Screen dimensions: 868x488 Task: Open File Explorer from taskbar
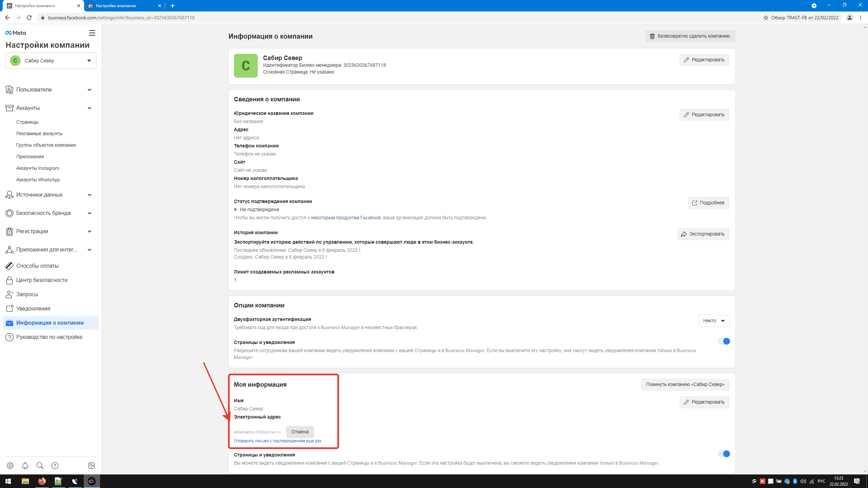click(25, 481)
